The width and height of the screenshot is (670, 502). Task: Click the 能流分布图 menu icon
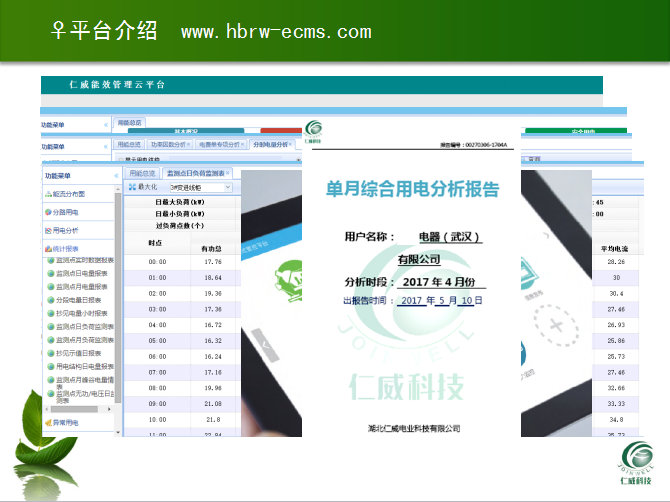48,194
